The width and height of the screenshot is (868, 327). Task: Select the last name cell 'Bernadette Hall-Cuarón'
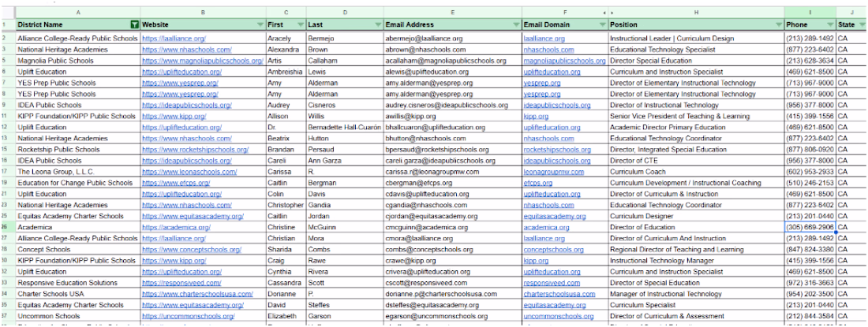click(345, 128)
